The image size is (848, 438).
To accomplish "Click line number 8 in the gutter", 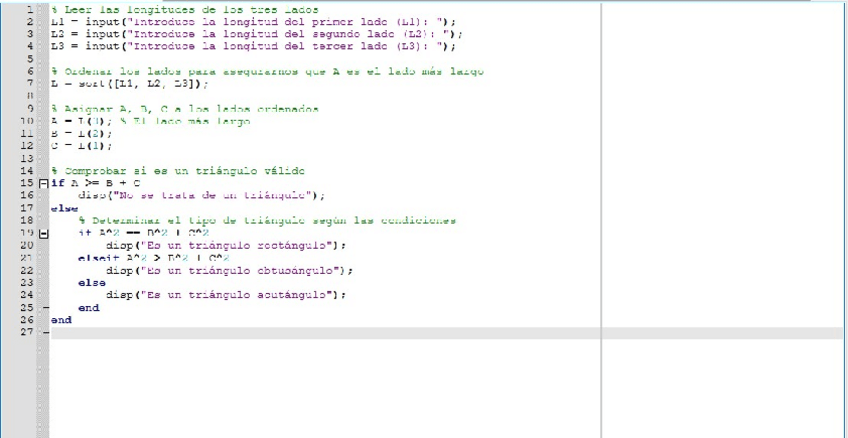I will (30, 96).
